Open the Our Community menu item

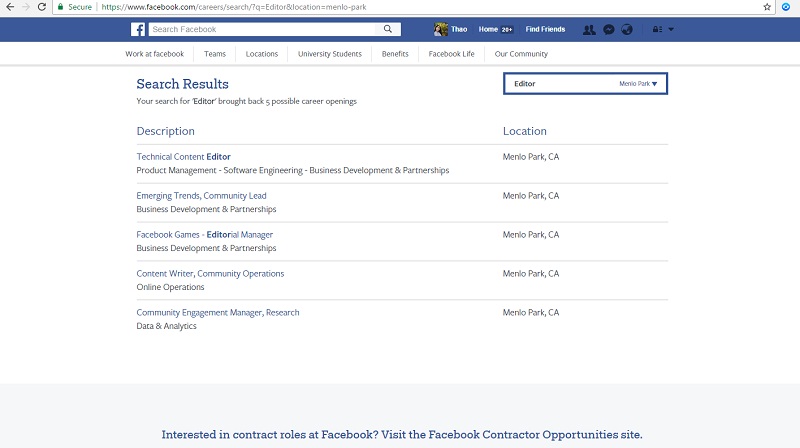click(521, 54)
